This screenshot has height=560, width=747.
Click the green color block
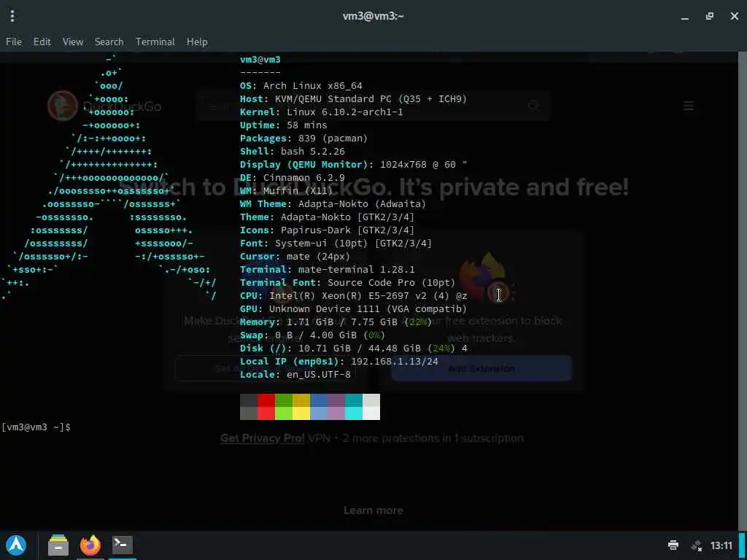click(x=284, y=407)
